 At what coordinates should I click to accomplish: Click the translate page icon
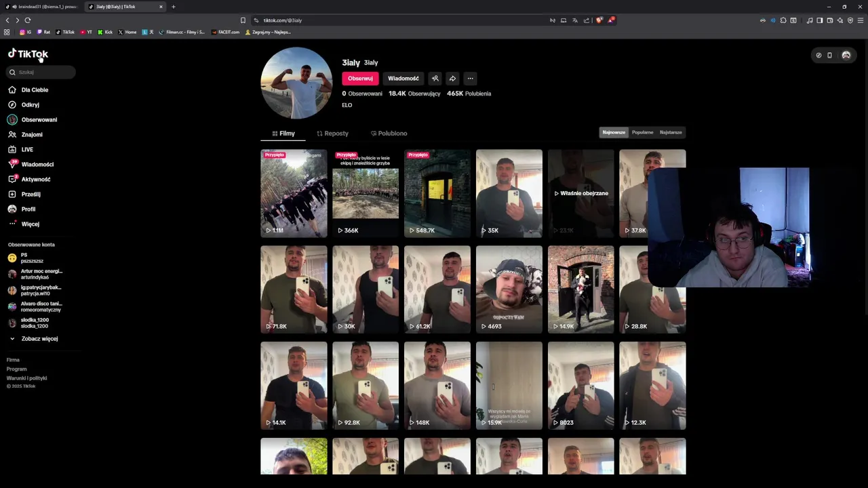pyautogui.click(x=574, y=20)
